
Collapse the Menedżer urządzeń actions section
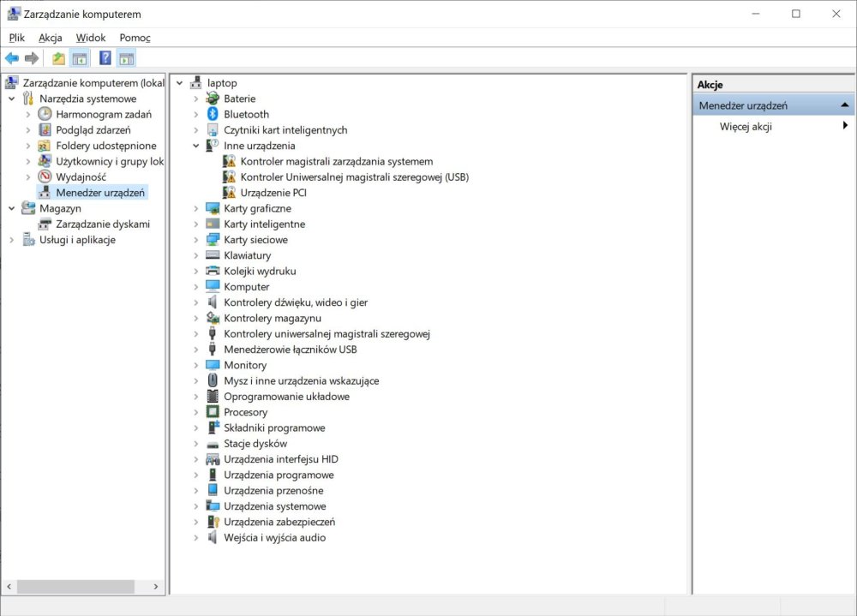845,105
